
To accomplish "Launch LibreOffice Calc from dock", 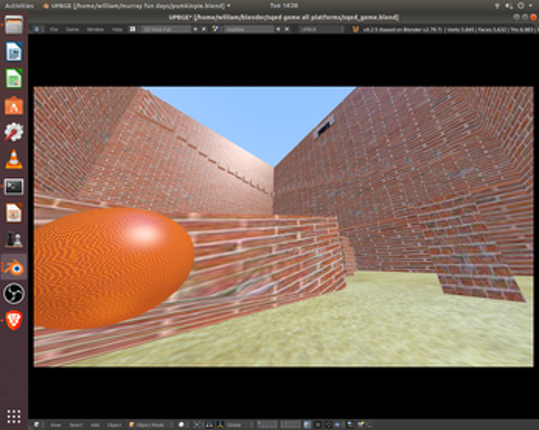I will point(14,78).
